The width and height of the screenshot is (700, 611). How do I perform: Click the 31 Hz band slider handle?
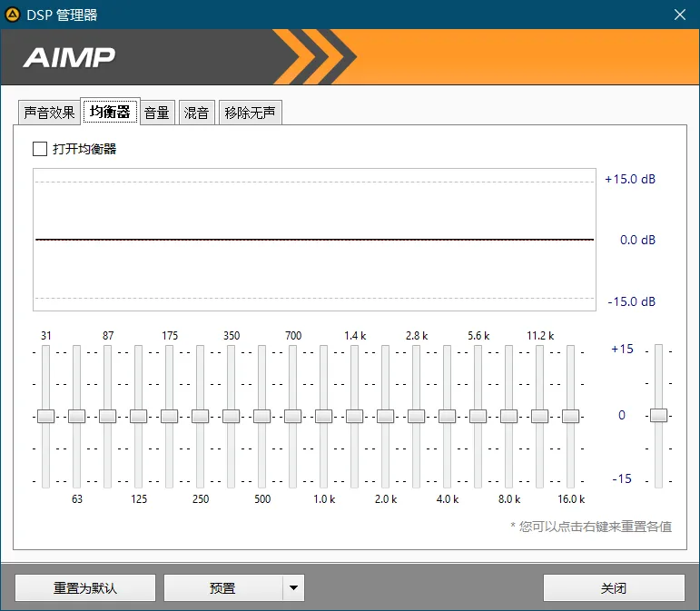pyautogui.click(x=46, y=416)
